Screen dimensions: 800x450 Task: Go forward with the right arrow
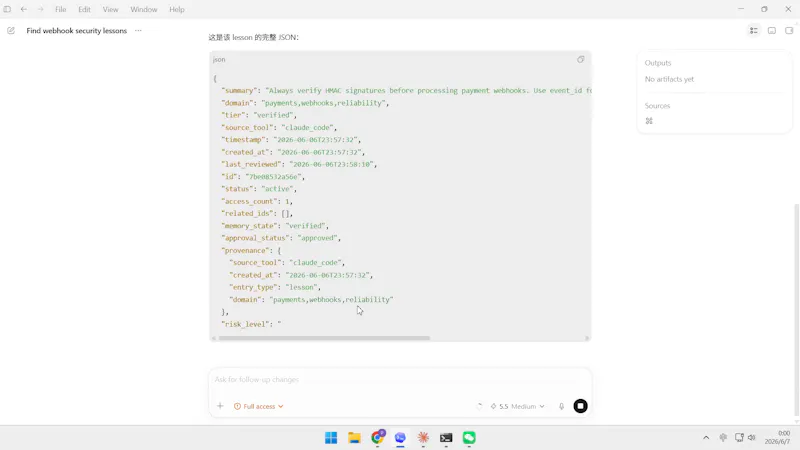click(x=40, y=9)
